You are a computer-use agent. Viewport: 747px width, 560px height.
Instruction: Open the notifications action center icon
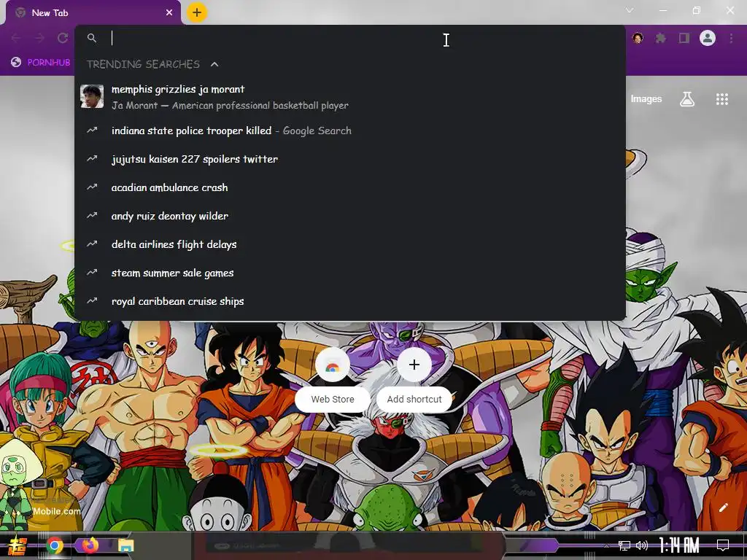point(723,545)
